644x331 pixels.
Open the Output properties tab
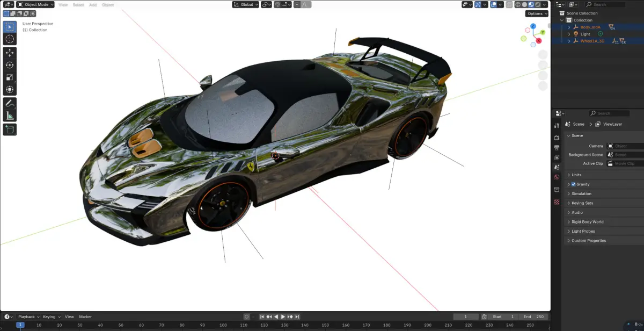(557, 147)
